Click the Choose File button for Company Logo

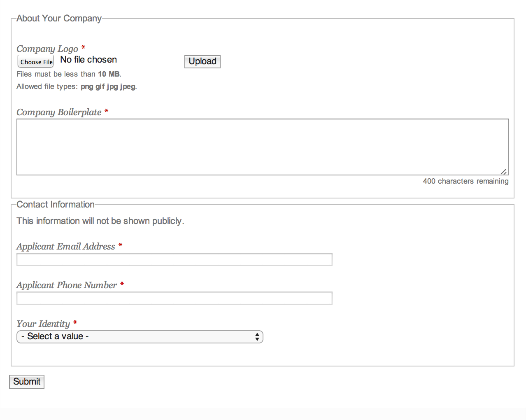point(36,62)
